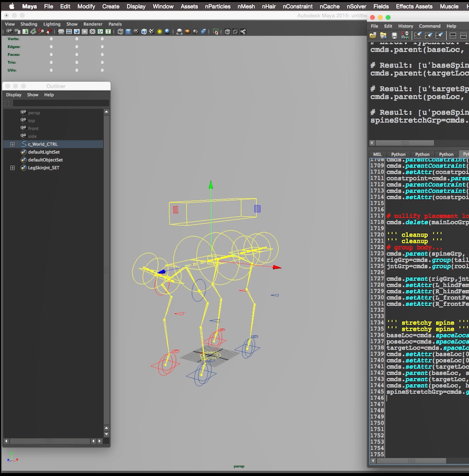Open Script Editor History menu
Screen dimensions: 469x476
406,26
